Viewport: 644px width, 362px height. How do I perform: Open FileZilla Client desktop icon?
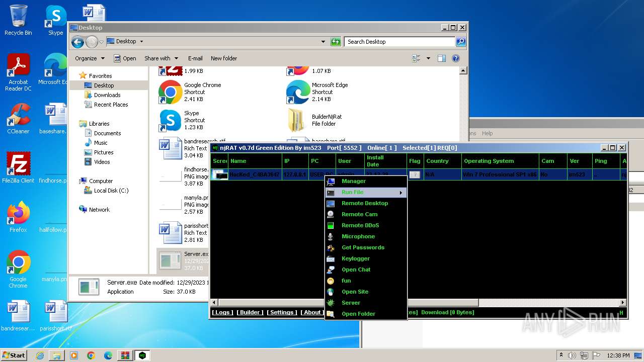tap(18, 168)
